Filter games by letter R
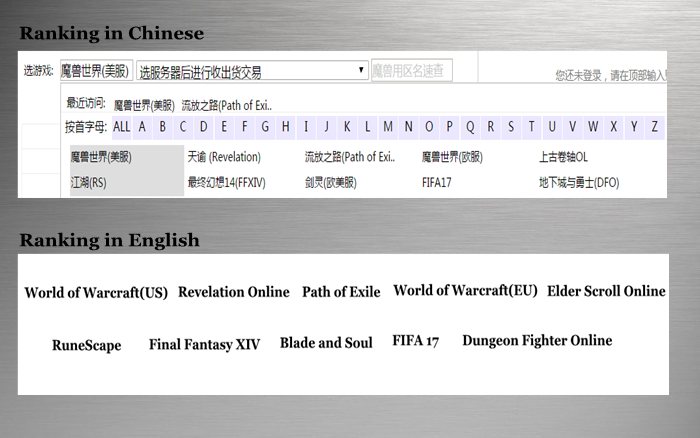This screenshot has width=700, height=438. [491, 127]
